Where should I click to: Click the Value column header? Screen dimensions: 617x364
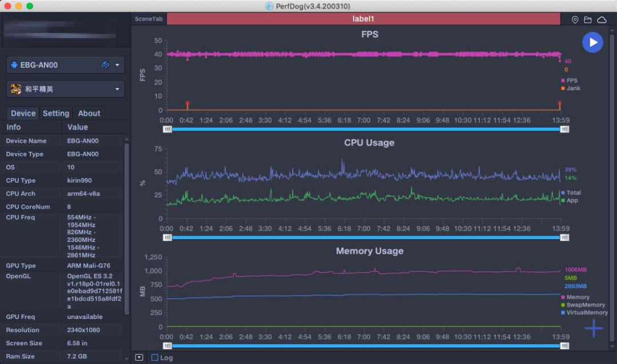(x=78, y=127)
